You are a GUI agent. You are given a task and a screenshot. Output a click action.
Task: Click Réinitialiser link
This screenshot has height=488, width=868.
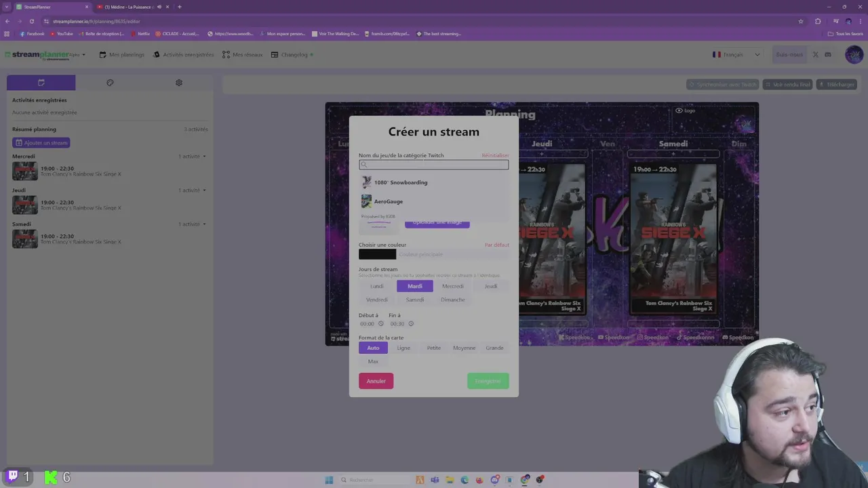tap(495, 156)
